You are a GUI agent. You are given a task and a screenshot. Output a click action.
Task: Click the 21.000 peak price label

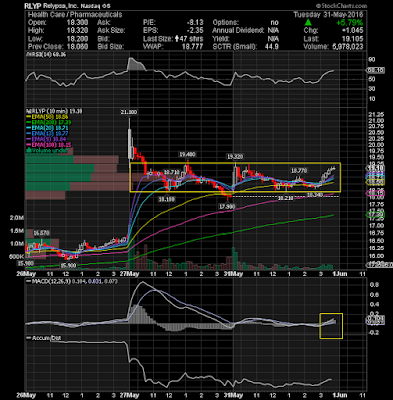coord(129,112)
